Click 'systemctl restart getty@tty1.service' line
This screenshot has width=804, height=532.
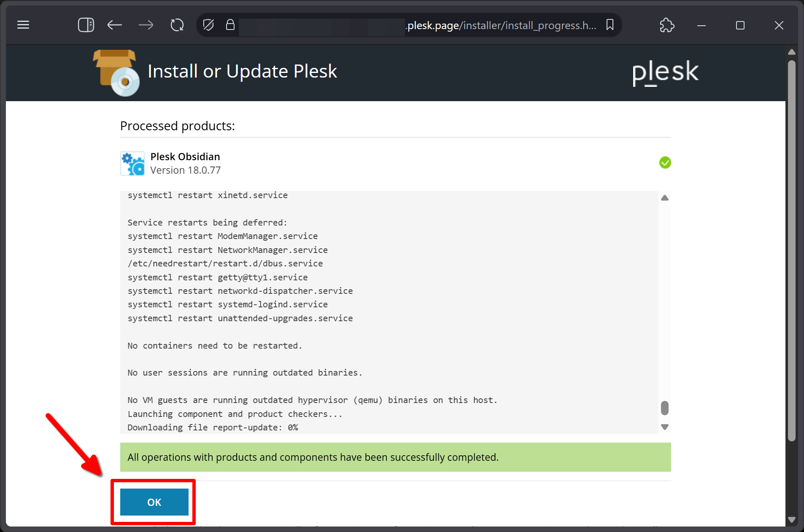coord(218,277)
